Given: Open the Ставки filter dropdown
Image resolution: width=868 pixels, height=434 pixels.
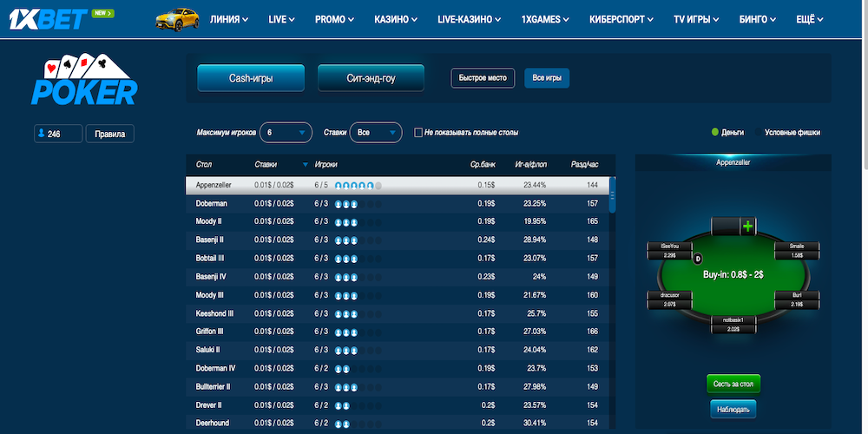Looking at the screenshot, I should point(376,133).
